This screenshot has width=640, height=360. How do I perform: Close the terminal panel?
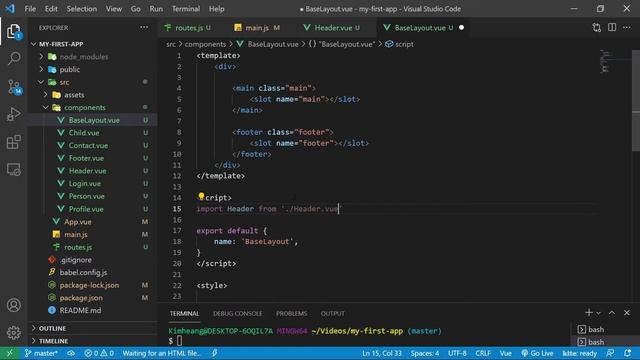[x=627, y=313]
